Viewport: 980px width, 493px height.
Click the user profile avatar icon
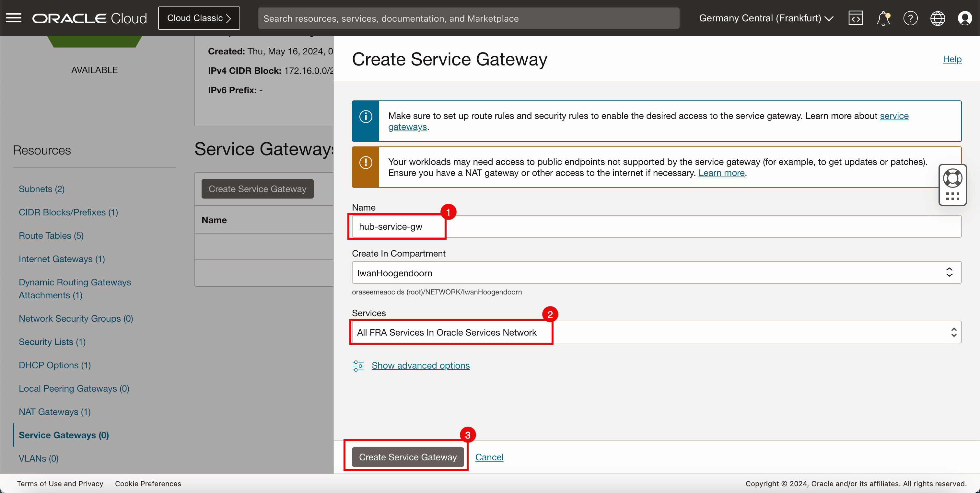coord(965,17)
